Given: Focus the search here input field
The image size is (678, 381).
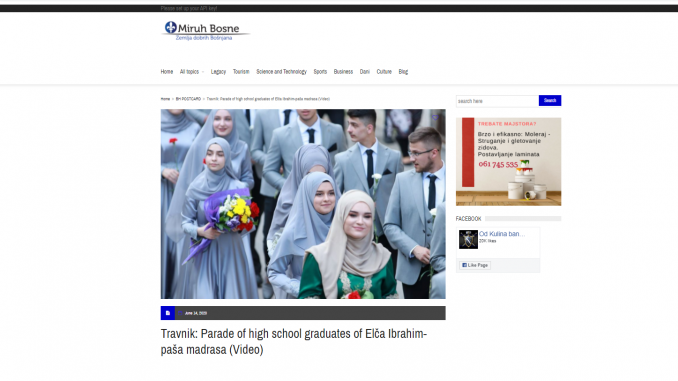Looking at the screenshot, I should pos(497,101).
